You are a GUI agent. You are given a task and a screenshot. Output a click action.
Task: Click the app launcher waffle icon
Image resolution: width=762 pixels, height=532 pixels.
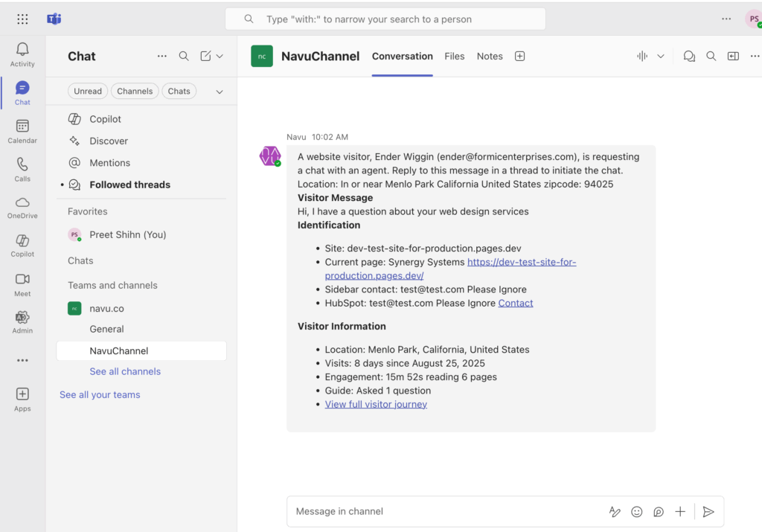(22, 19)
